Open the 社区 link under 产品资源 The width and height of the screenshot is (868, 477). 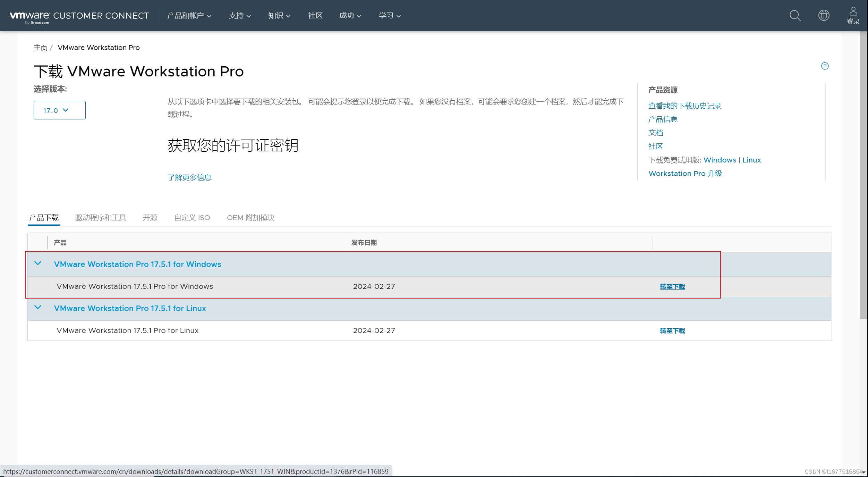tap(655, 146)
